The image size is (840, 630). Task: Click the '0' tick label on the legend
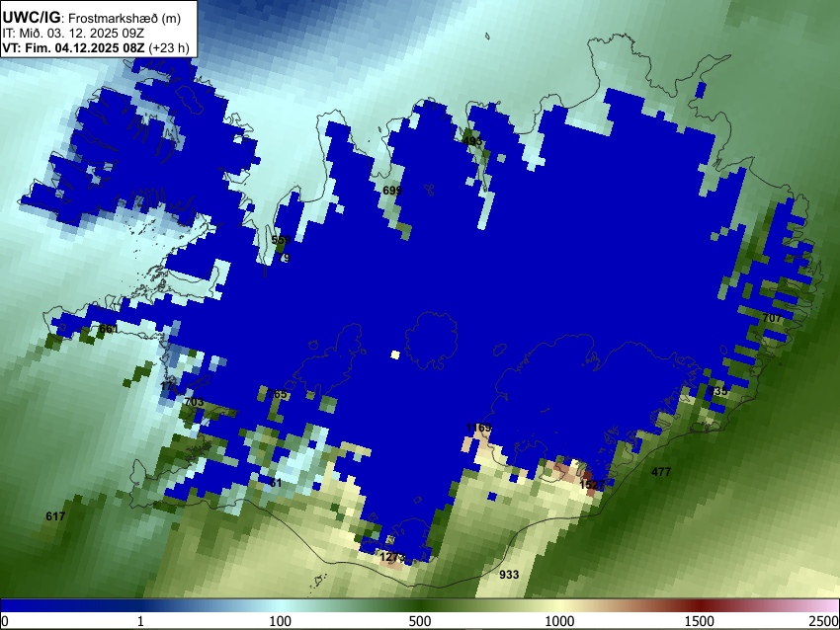[5, 621]
